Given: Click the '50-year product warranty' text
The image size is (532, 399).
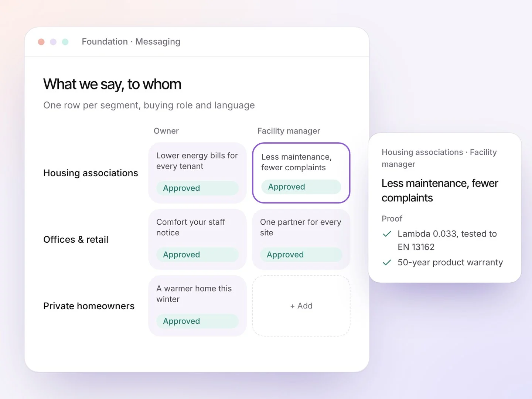Looking at the screenshot, I should click(x=450, y=262).
